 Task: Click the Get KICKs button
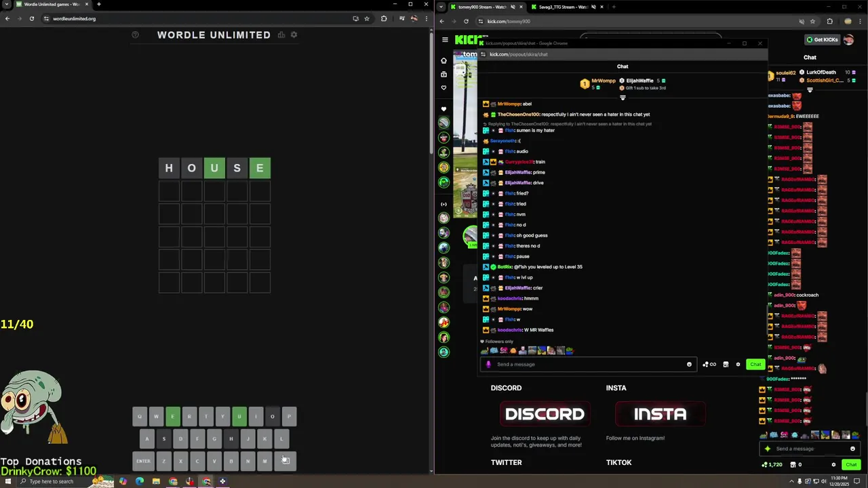pos(822,39)
